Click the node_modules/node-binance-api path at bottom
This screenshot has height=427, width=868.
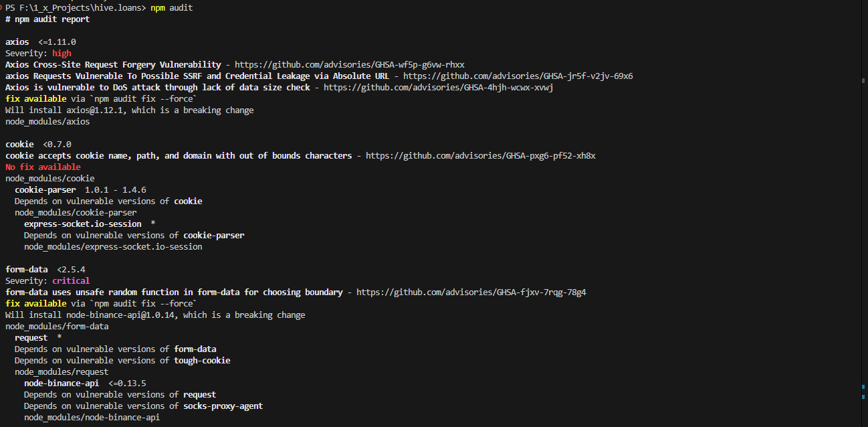(x=92, y=418)
